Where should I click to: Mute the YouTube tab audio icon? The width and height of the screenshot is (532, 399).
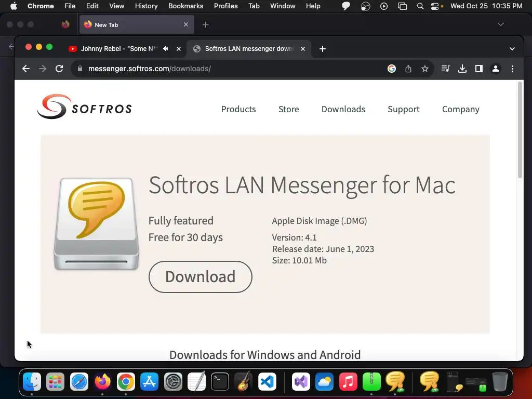click(166, 48)
